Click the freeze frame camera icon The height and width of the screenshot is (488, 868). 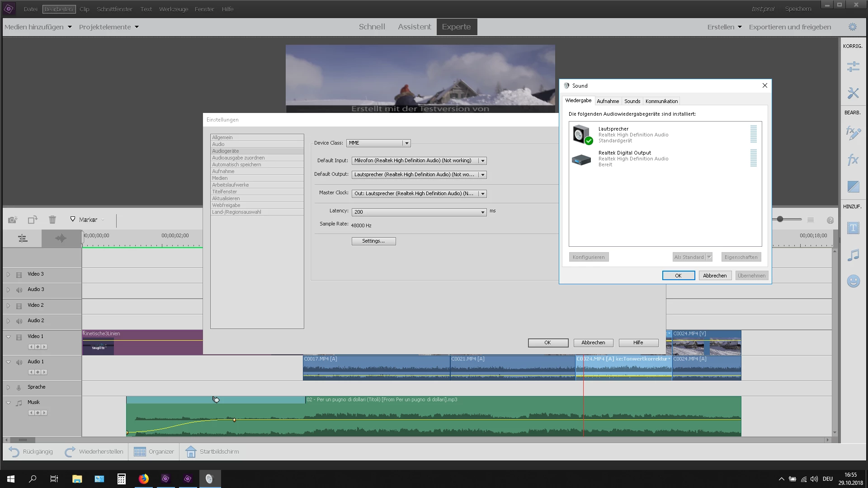tap(12, 220)
